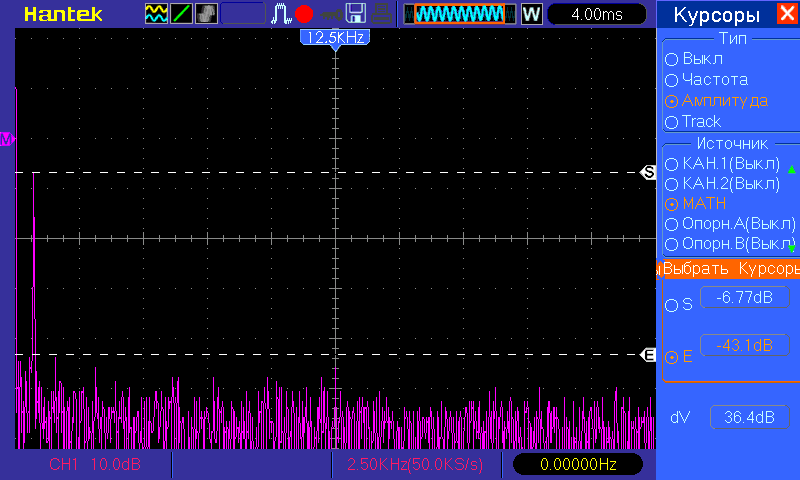Click the E cursor value -43.1dB

(x=744, y=345)
